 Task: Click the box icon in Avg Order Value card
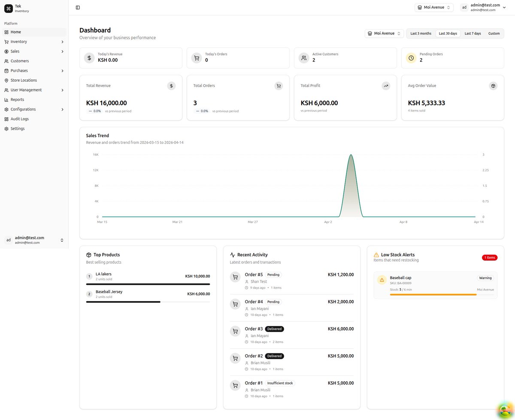493,86
